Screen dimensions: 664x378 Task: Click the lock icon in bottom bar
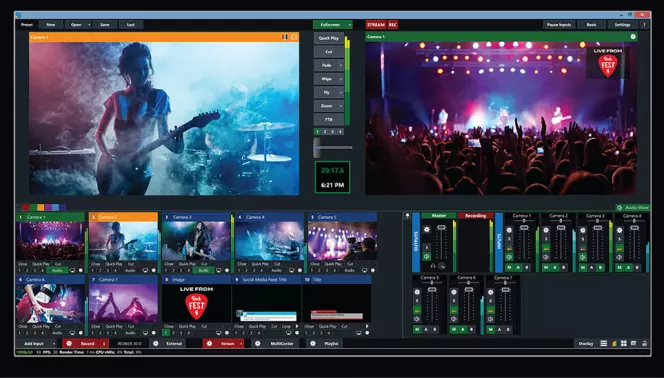pos(645,344)
